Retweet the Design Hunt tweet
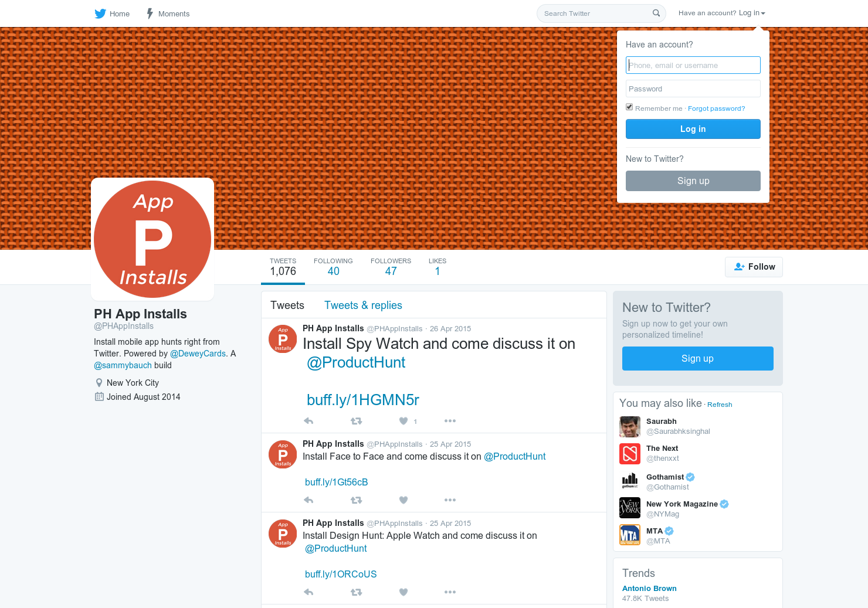Image resolution: width=868 pixels, height=608 pixels. [x=356, y=592]
